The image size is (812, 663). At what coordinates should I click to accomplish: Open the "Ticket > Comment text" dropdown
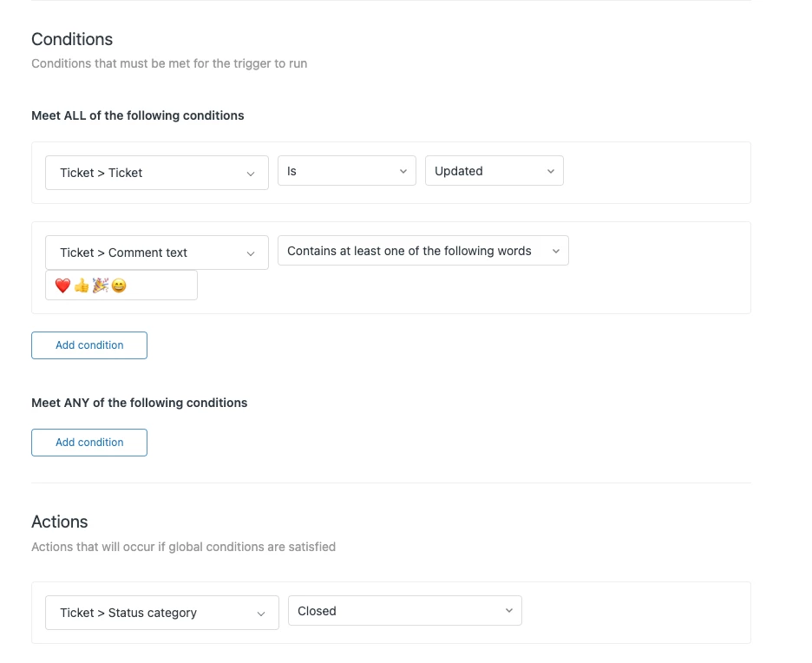click(x=156, y=253)
